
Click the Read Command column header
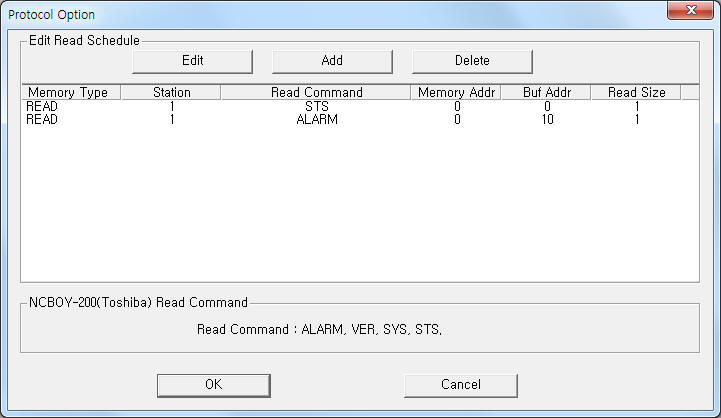(x=316, y=92)
